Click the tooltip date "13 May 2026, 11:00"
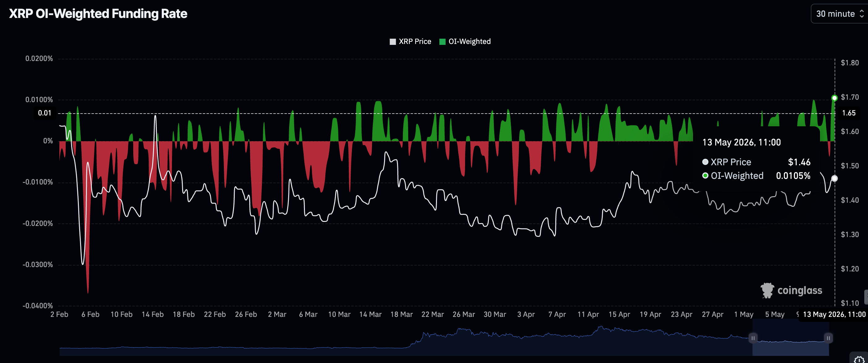This screenshot has height=363, width=868. [x=741, y=142]
